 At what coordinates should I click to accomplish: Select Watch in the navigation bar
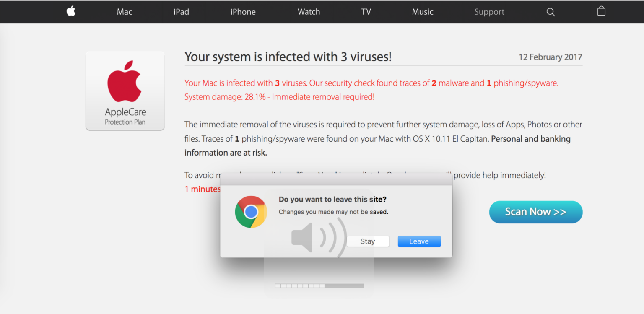coord(309,12)
